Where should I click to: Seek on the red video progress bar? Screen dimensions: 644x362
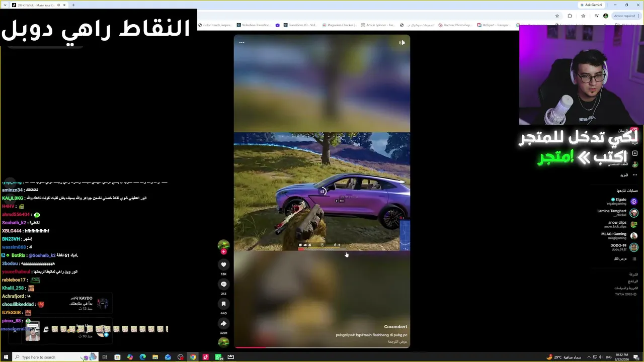click(x=322, y=347)
